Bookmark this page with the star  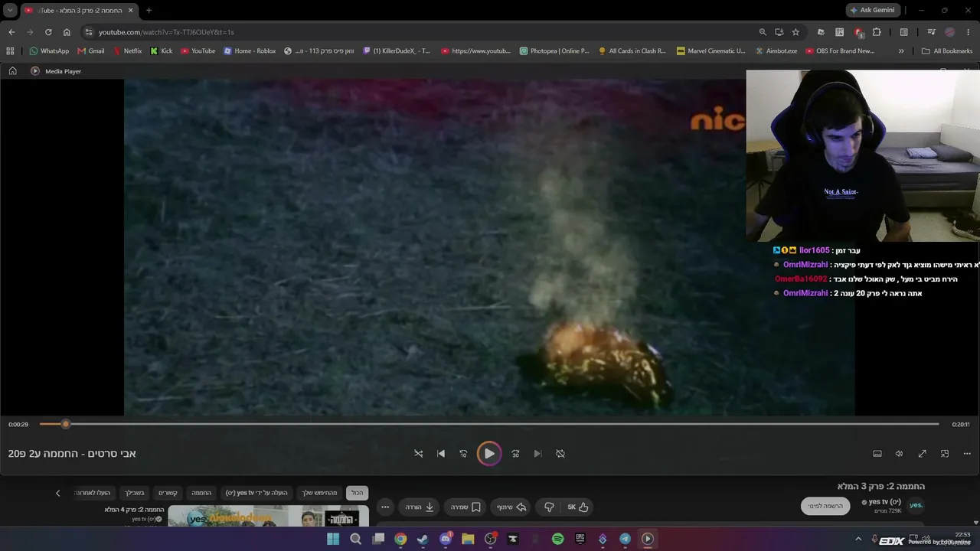[x=795, y=32]
